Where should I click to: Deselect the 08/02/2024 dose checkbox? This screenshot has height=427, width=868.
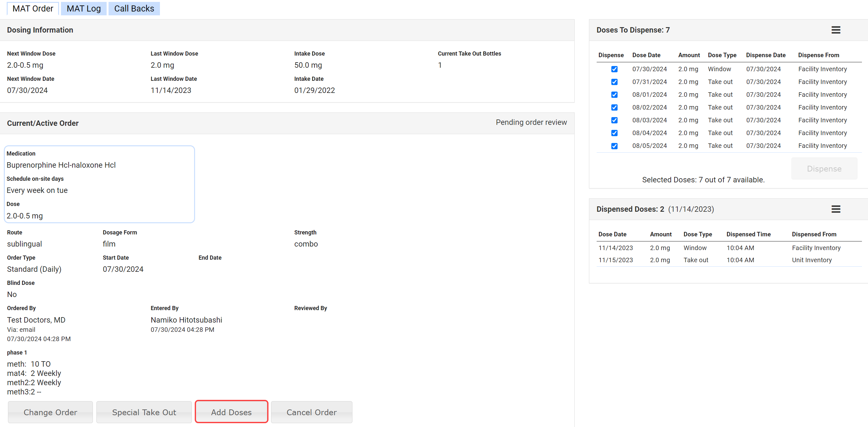pos(614,108)
